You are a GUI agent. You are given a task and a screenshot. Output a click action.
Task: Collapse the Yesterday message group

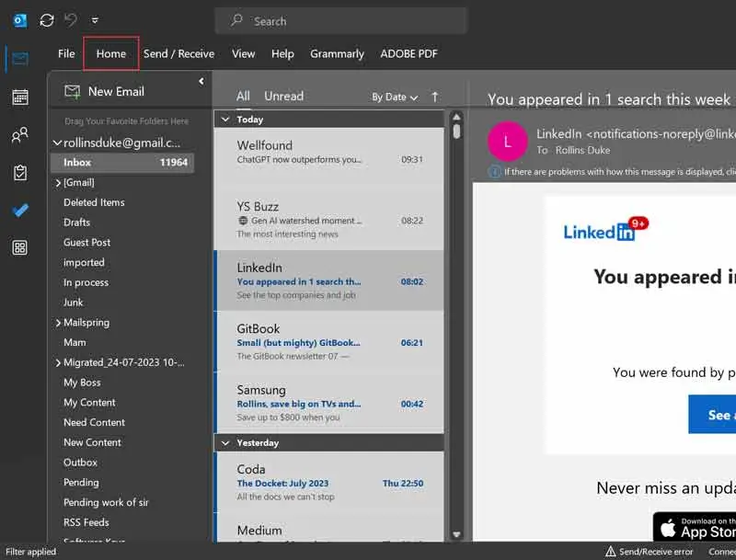225,443
